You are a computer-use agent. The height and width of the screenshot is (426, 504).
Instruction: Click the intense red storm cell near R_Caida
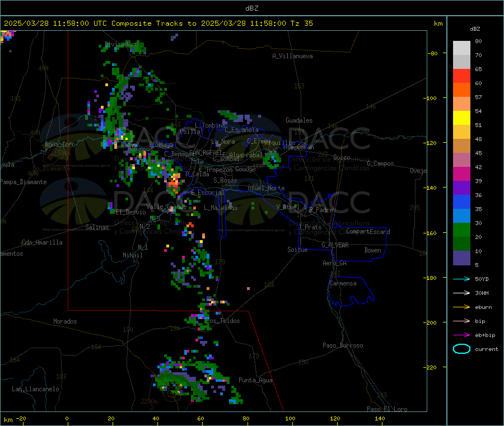click(174, 184)
